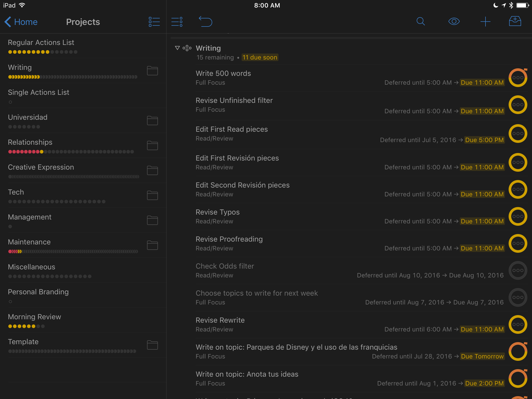The image size is (532, 399).
Task: Select Morning Review project in sidebar
Action: coord(35,317)
